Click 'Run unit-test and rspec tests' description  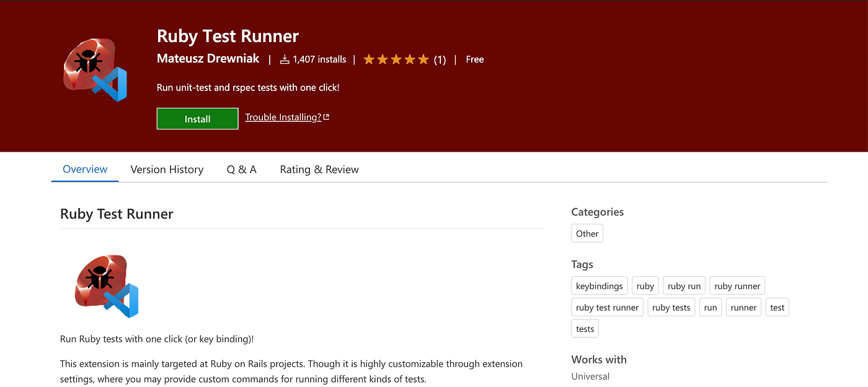(248, 87)
